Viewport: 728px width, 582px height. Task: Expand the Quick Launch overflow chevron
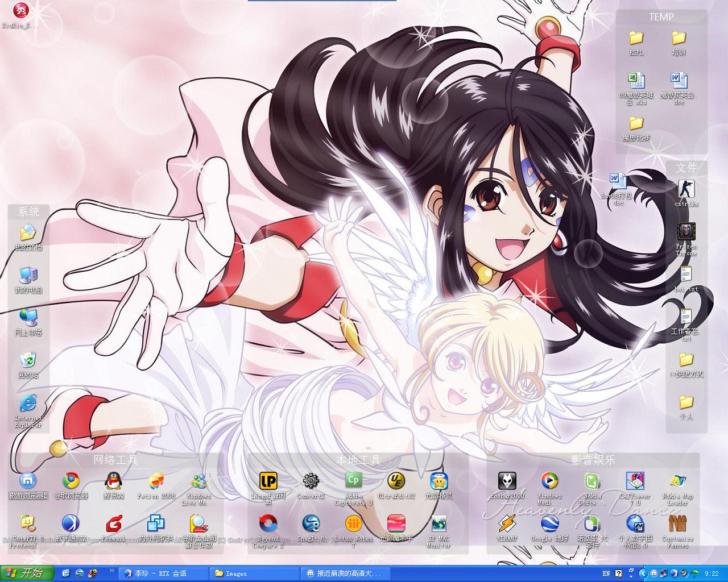111,571
